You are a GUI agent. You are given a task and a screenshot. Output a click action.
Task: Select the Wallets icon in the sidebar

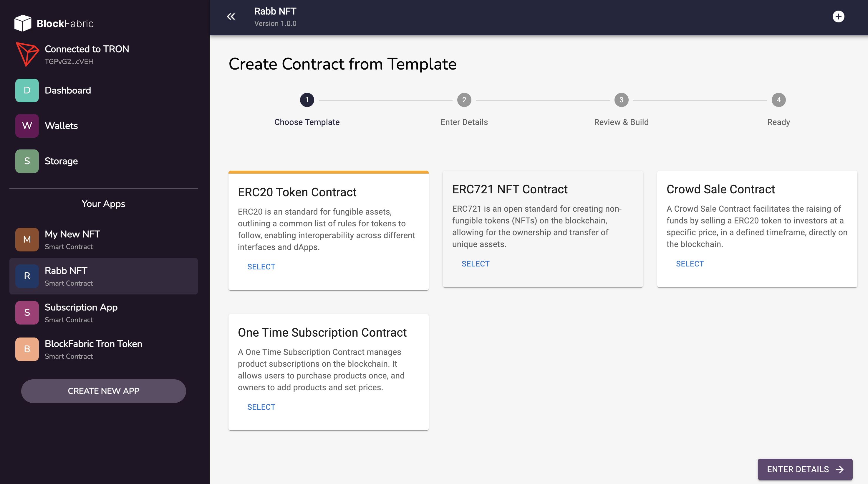click(x=26, y=126)
